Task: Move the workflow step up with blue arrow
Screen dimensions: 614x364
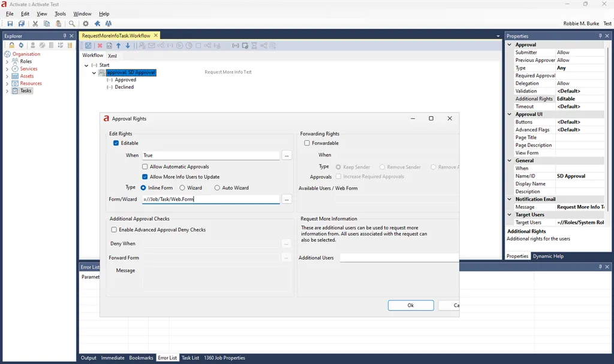Action: coord(118,46)
